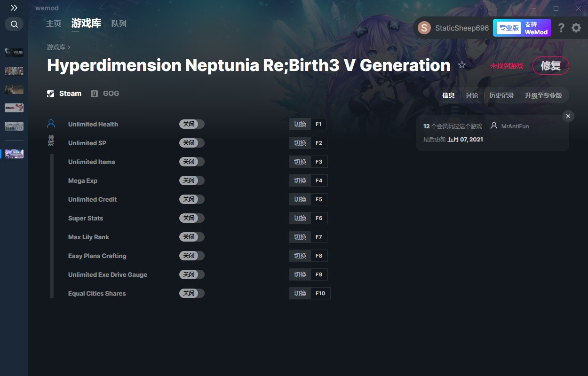Open the StaticSheep696 user avatar
The width and height of the screenshot is (588, 376).
424,28
